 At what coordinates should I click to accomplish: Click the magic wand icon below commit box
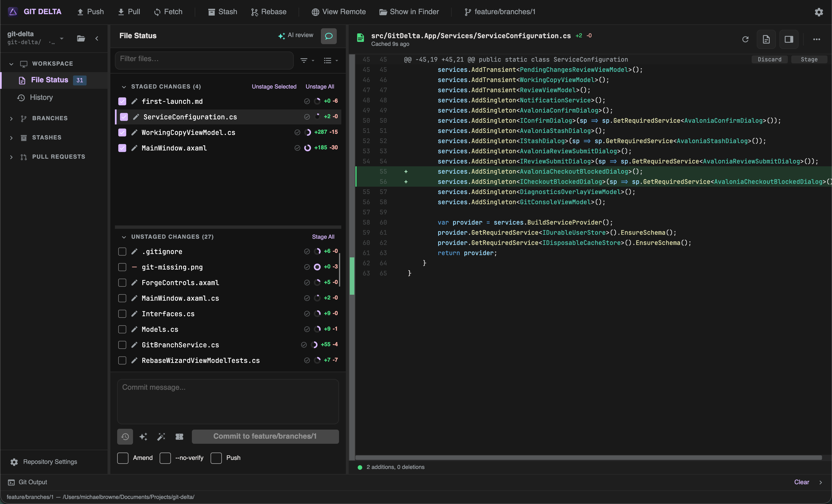point(161,436)
